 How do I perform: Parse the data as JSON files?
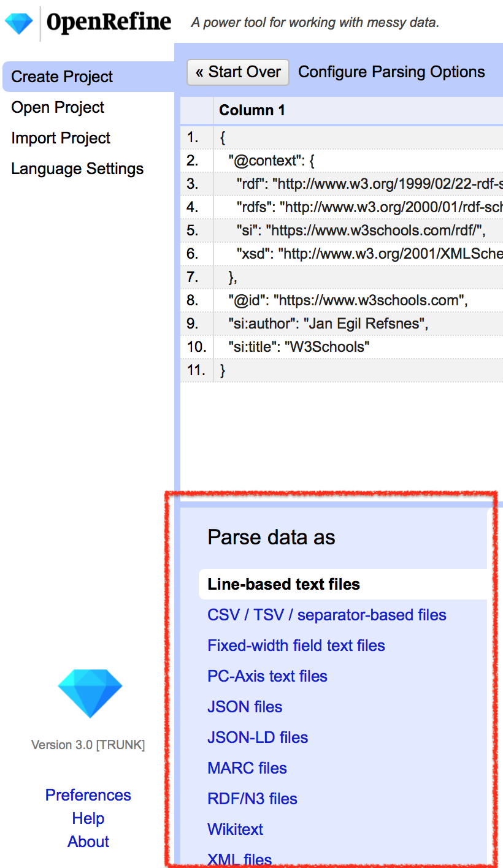245,707
